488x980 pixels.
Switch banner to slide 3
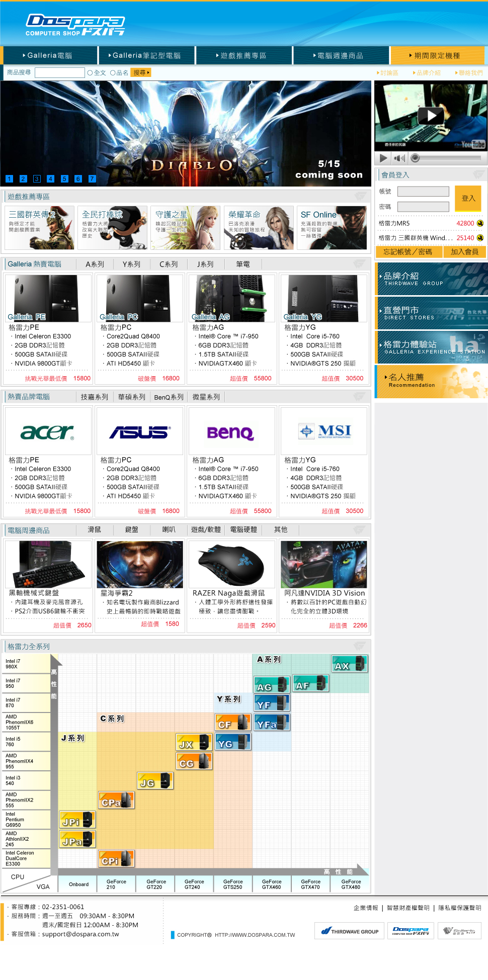(x=37, y=179)
